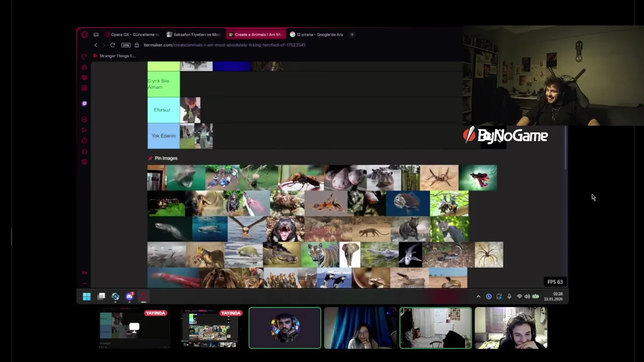
Task: Switch to the 12 pirana Google tab
Action: click(x=316, y=35)
